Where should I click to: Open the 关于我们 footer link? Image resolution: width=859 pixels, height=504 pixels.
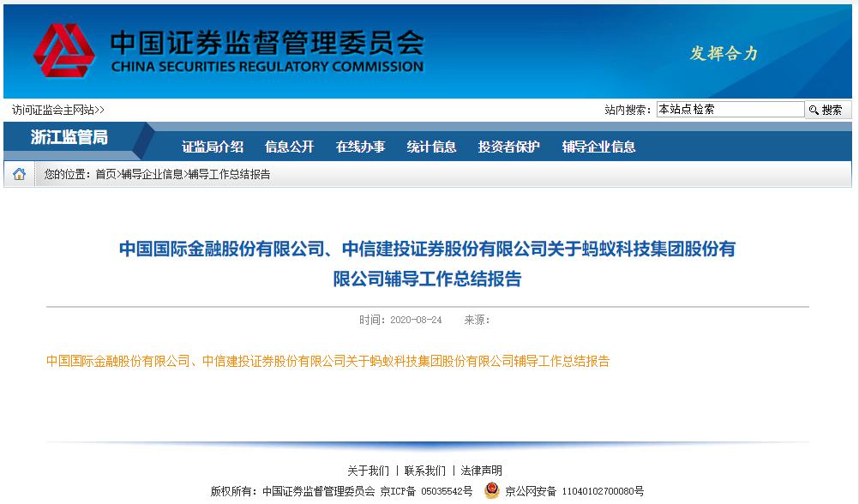pos(368,471)
